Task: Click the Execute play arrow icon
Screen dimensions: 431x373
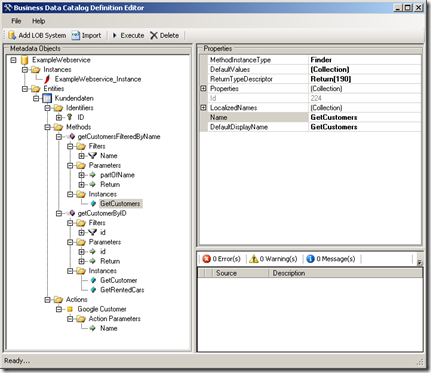Action: point(114,35)
